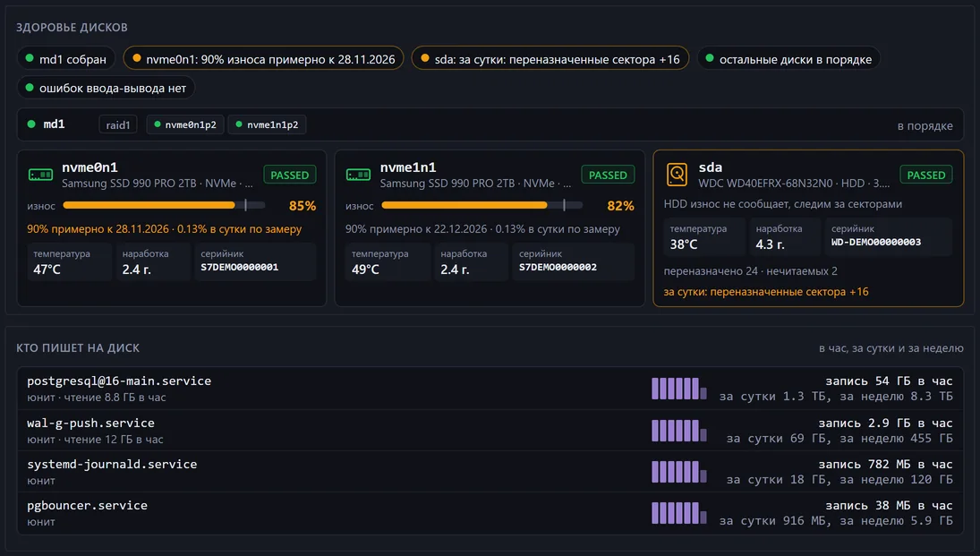Open the nvme0n1p2 array member chip
The width and height of the screenshot is (980, 556).
(185, 124)
